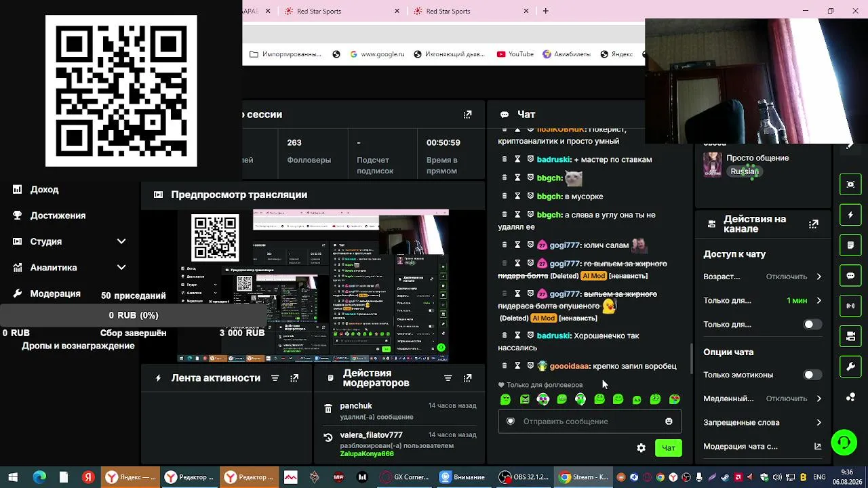Open the identity badge in chat input
Screen dimensions: 868x488
pos(511,422)
